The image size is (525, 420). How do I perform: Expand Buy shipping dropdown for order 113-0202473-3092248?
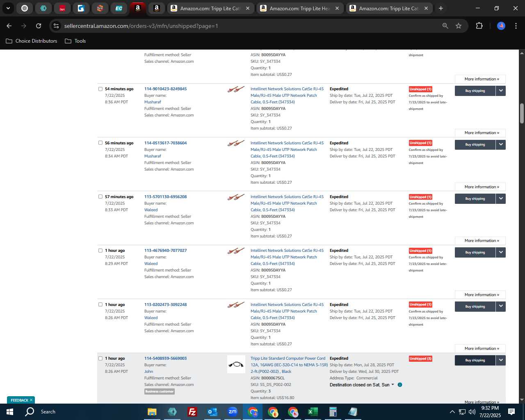coord(501,306)
